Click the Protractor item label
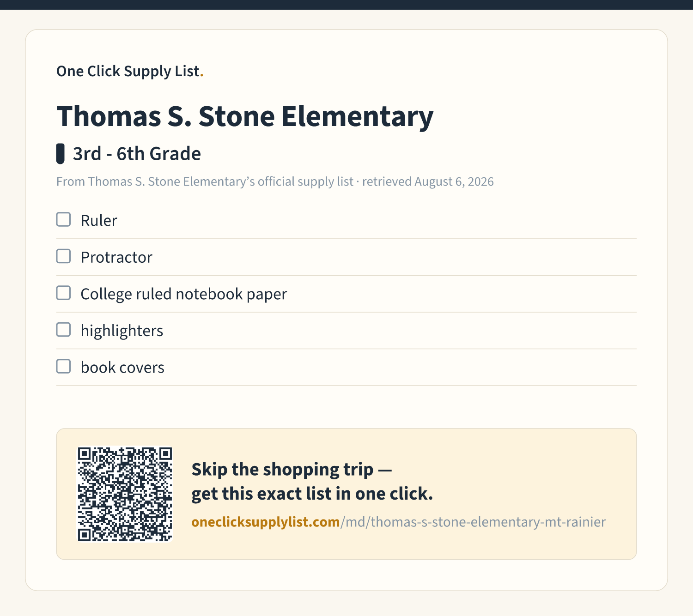 (116, 257)
